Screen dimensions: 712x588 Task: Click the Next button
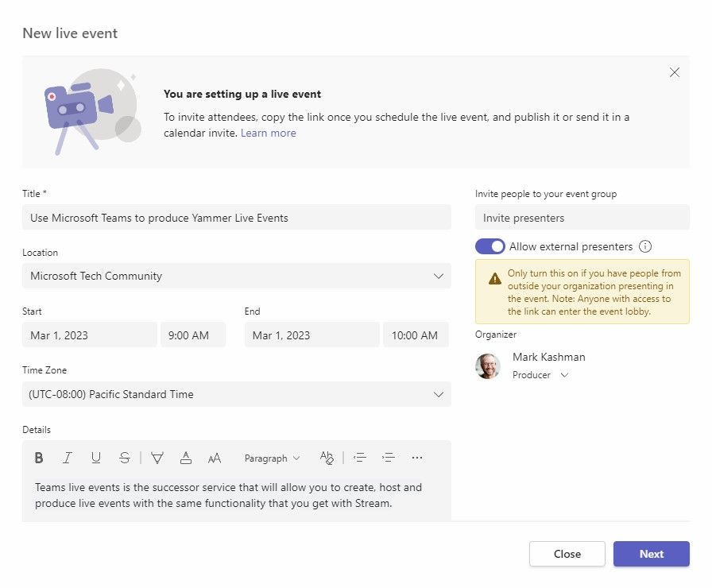(x=651, y=554)
